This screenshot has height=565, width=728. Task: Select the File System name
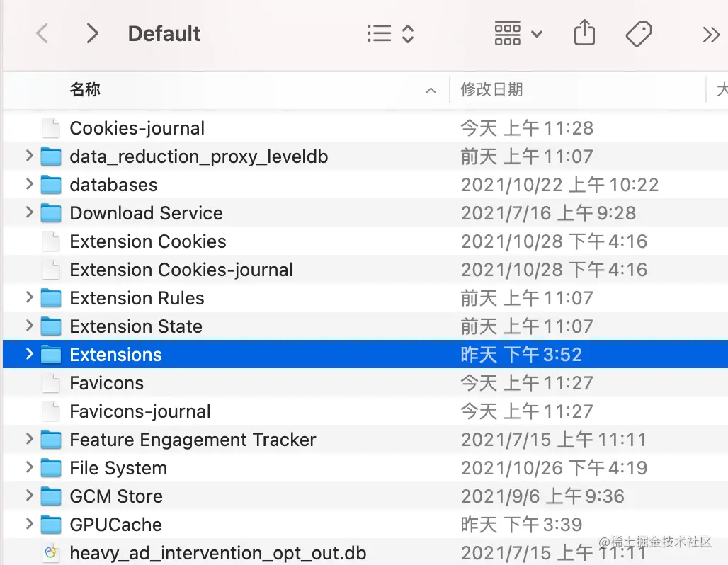click(x=118, y=468)
